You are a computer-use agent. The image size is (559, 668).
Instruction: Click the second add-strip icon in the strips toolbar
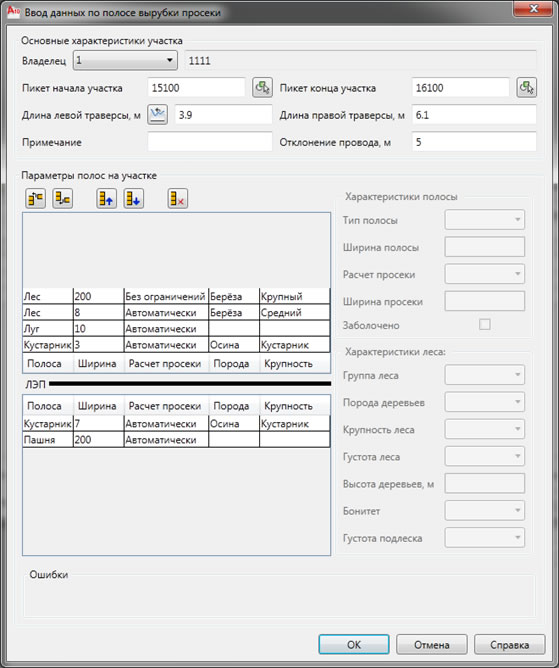click(x=63, y=199)
